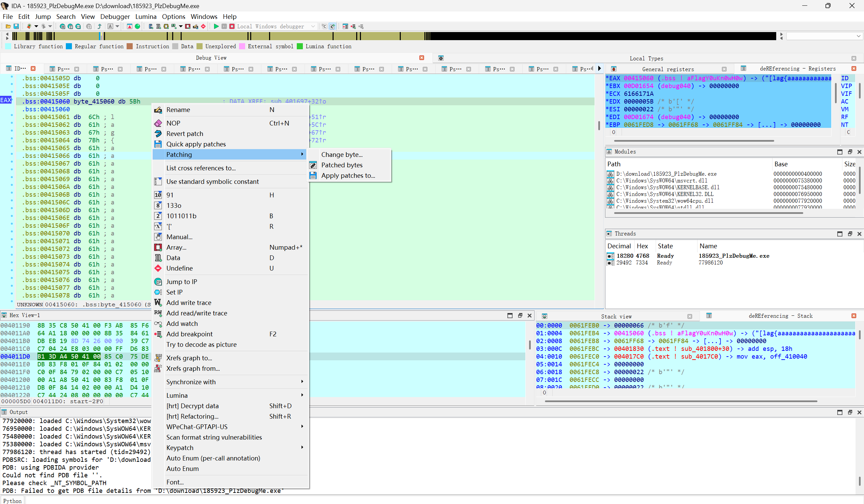Open the Breakpoints list toolbar icon
Viewport: 864px width, 504px height.
point(345,26)
